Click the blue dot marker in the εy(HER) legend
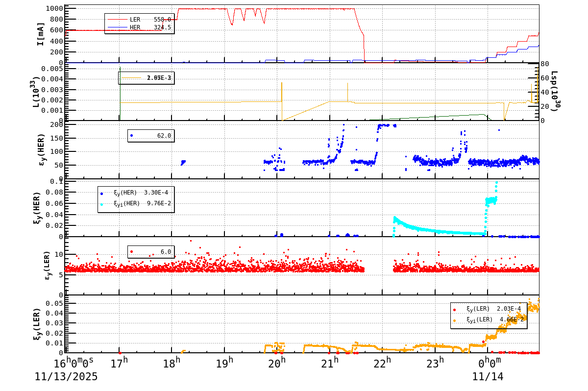588x391 pixels. pos(131,136)
